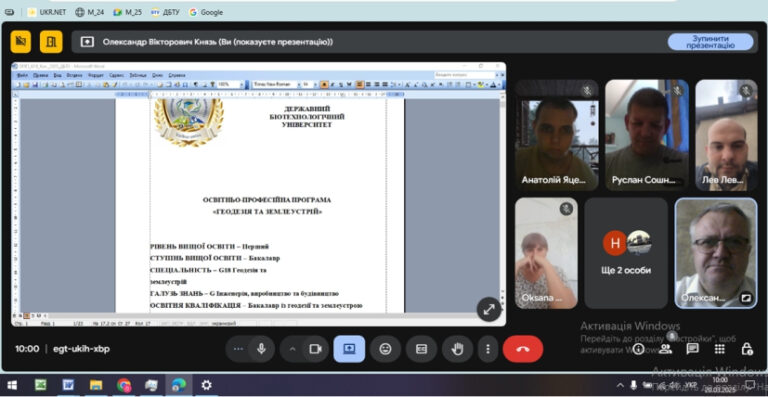Show the participants people icon
This screenshot has height=397, width=768.
[x=665, y=349]
